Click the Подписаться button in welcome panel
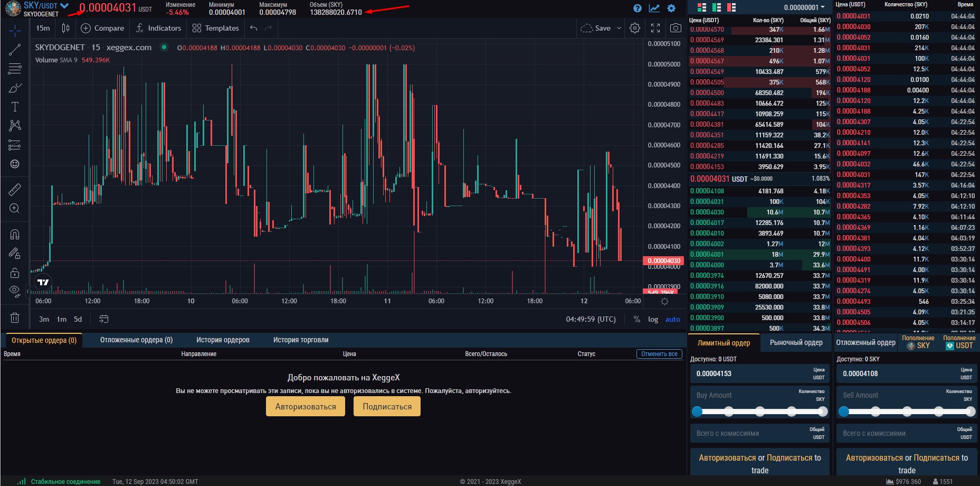 [387, 406]
